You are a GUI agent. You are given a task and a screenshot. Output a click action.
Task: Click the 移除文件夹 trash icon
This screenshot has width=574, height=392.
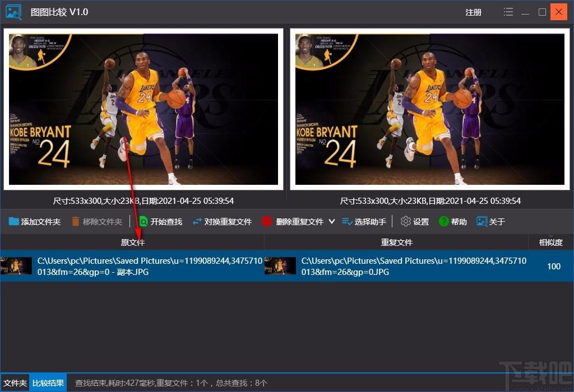pos(76,221)
